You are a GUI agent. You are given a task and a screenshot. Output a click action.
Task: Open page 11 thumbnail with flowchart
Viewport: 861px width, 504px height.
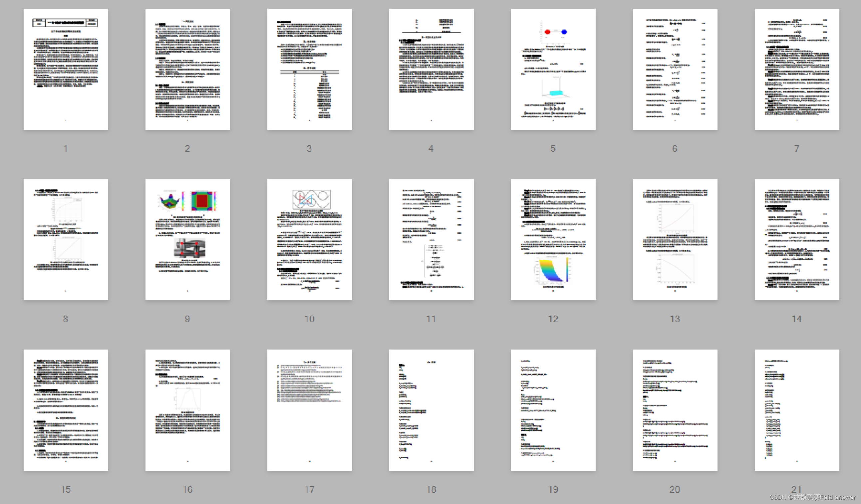(x=431, y=240)
